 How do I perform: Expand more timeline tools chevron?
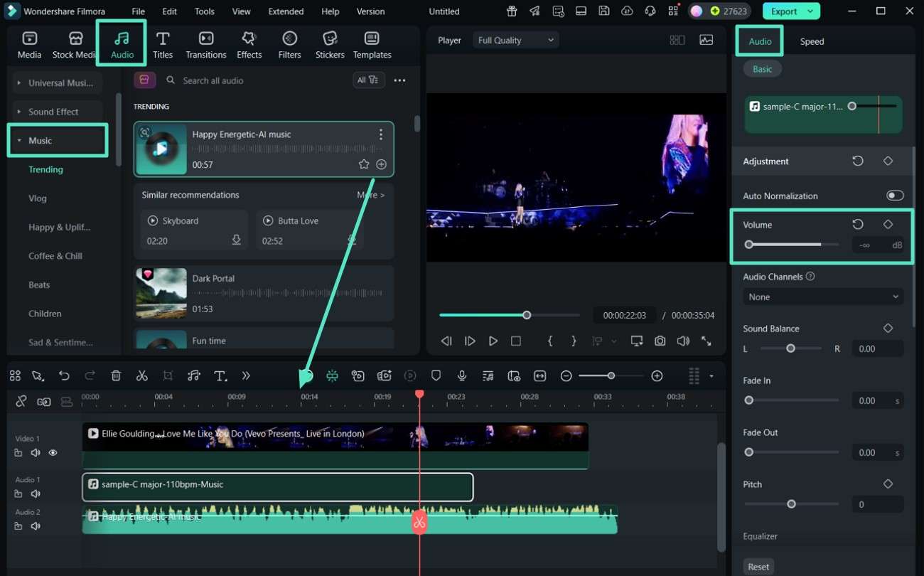(x=246, y=376)
